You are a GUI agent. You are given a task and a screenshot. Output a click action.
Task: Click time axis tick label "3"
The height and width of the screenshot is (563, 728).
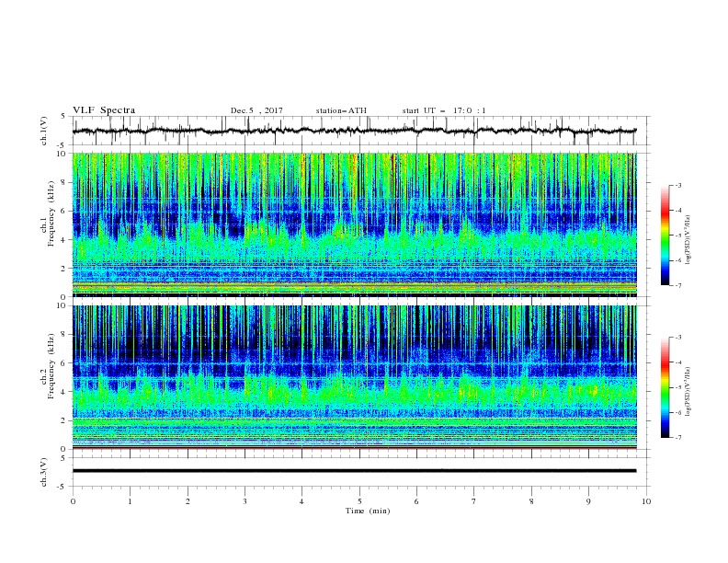(245, 501)
